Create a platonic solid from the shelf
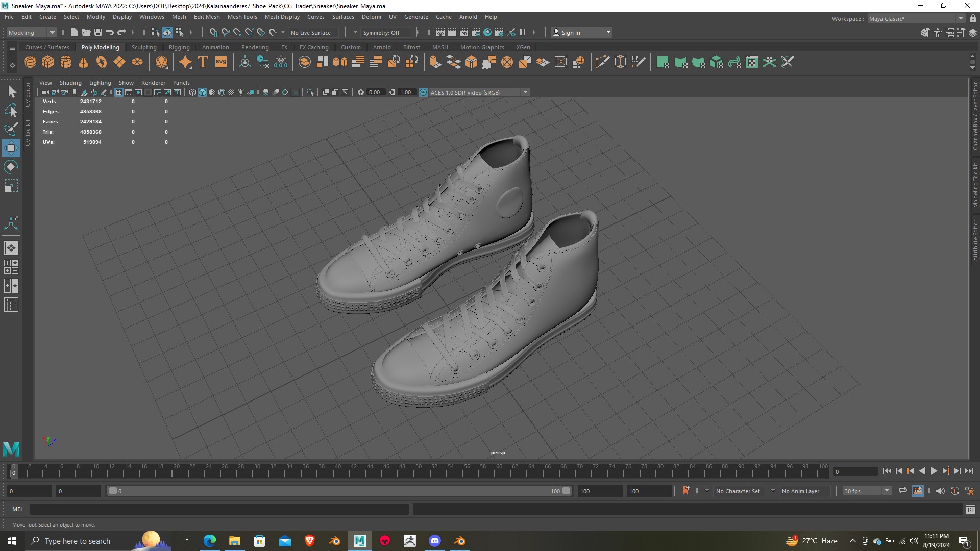The height and width of the screenshot is (551, 980). [162, 62]
